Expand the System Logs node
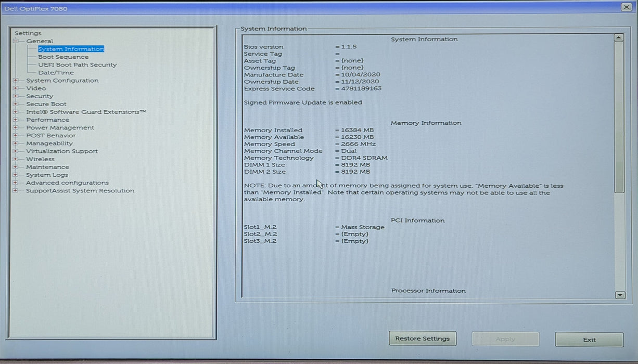The image size is (638, 364). 16,175
